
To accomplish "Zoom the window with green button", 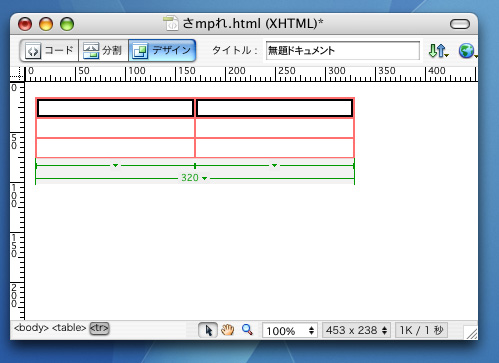I will [67, 24].
